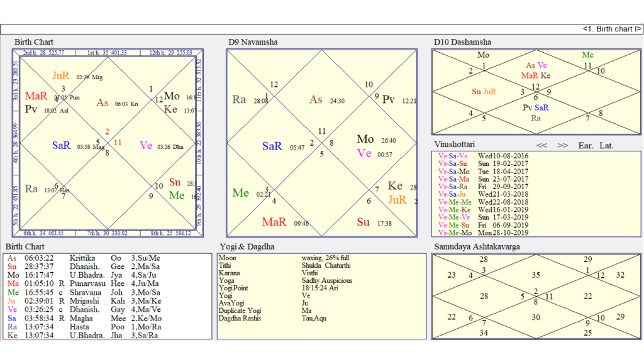Click MaR in the D9 Navamsha chart

[274, 222]
